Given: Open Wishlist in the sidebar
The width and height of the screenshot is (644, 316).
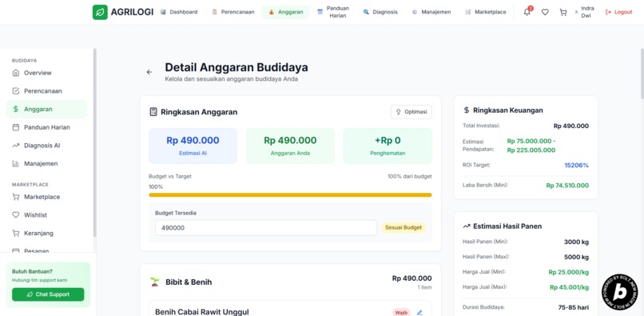Looking at the screenshot, I should [x=46, y=214].
